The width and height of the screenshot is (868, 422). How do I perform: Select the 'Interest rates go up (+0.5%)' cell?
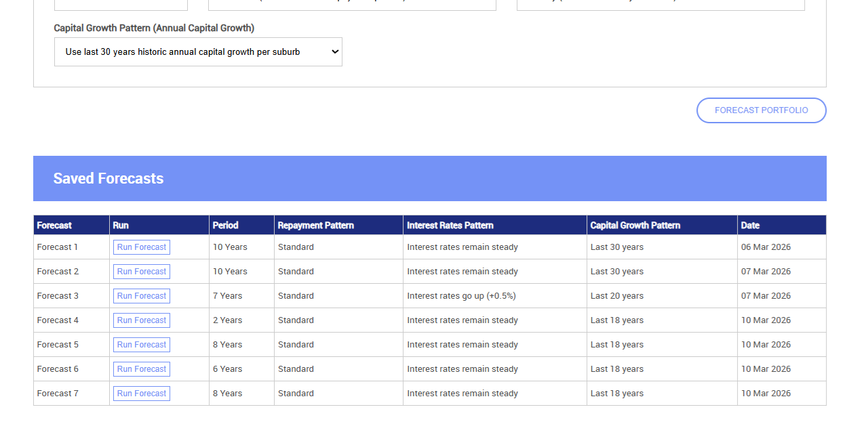[461, 296]
